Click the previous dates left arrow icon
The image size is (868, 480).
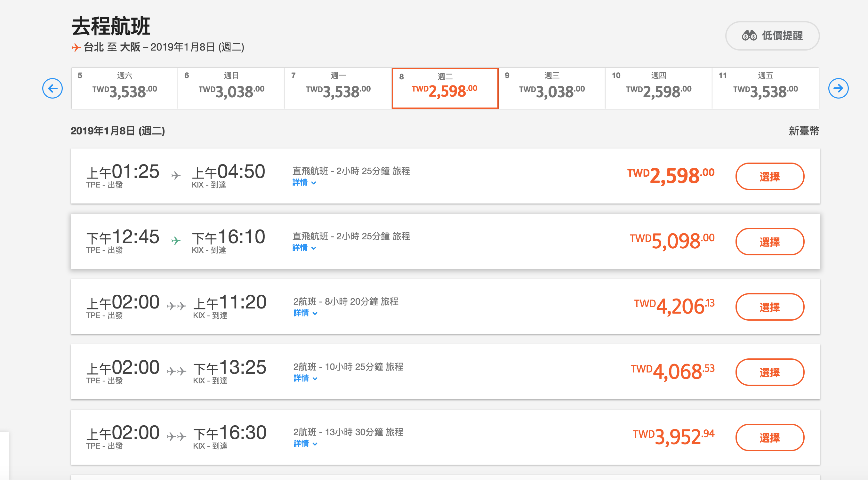(52, 89)
